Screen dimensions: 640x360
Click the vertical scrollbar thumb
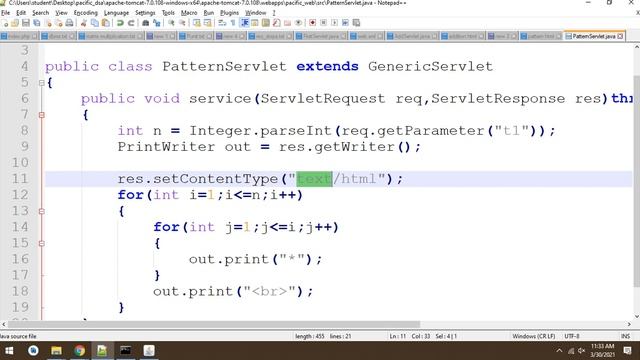pyautogui.click(x=636, y=181)
